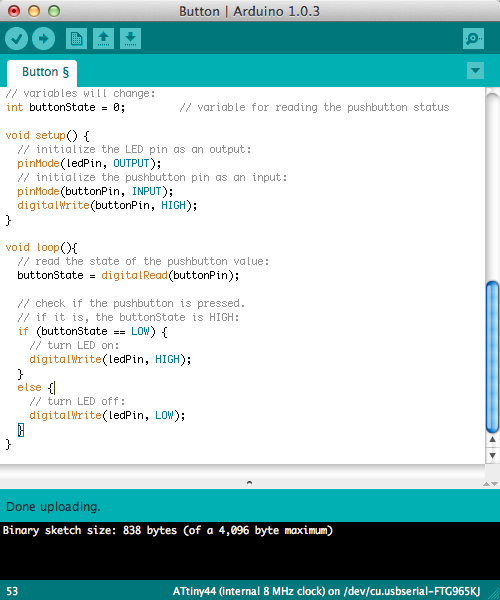The image size is (500, 600).
Task: Click the ATtiny44 board status text
Action: click(326, 591)
